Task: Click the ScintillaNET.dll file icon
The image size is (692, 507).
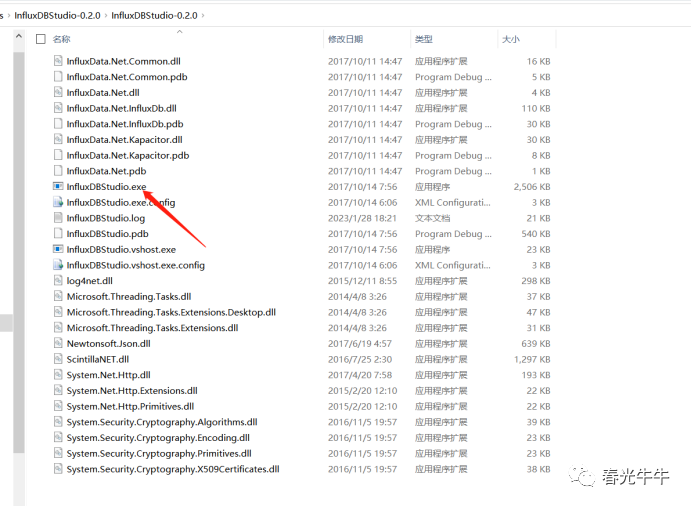Action: coord(58,359)
